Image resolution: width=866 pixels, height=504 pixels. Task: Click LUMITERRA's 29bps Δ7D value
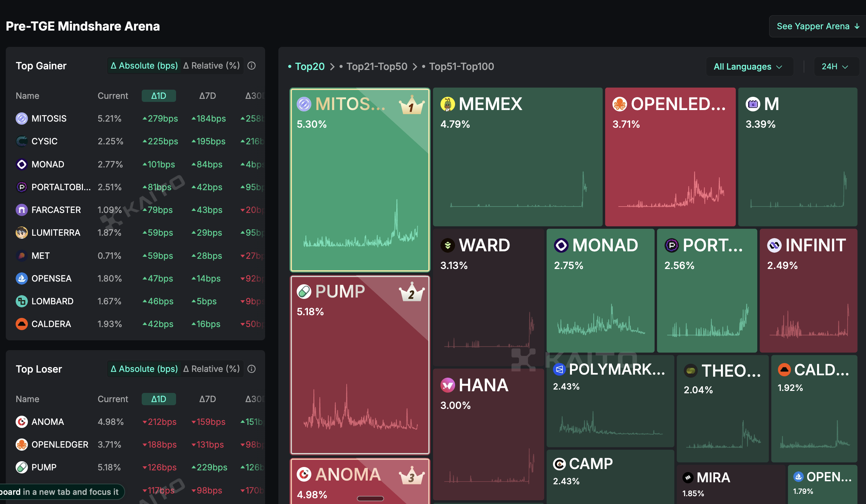click(207, 233)
